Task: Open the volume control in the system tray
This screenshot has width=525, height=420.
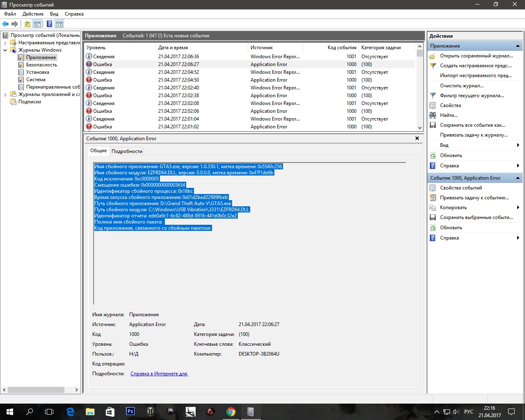Action: (x=456, y=412)
